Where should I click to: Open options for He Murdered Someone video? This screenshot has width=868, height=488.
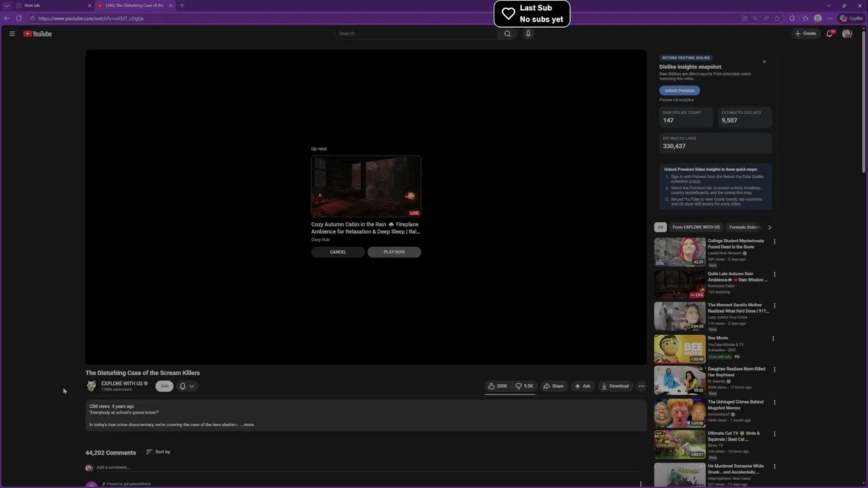click(x=774, y=467)
